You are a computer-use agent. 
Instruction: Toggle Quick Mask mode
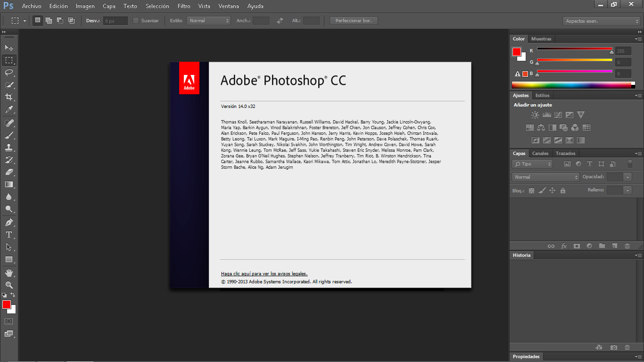[x=9, y=321]
